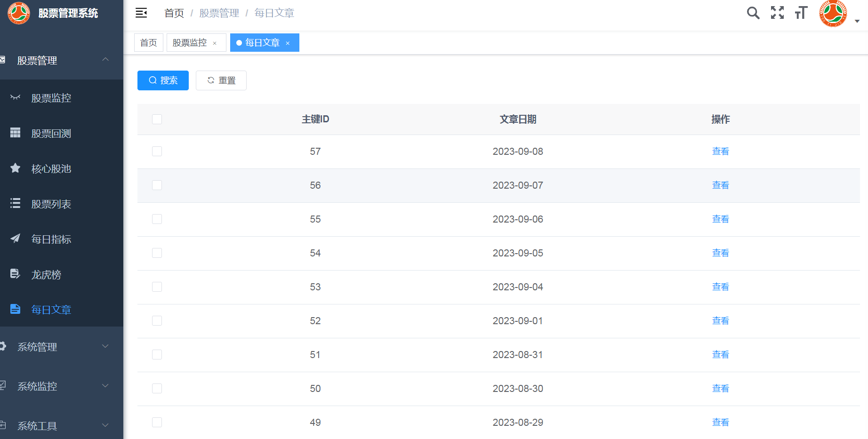Open the search magnifier in header

click(753, 13)
